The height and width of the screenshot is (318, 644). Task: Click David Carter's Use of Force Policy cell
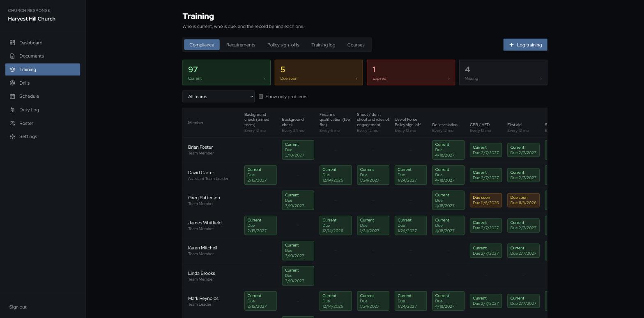(x=411, y=175)
